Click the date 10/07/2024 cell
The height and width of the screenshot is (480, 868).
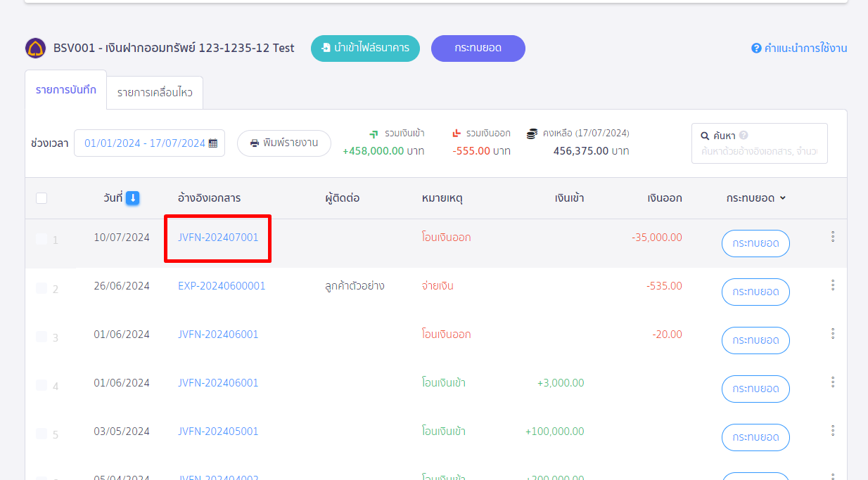click(x=122, y=238)
